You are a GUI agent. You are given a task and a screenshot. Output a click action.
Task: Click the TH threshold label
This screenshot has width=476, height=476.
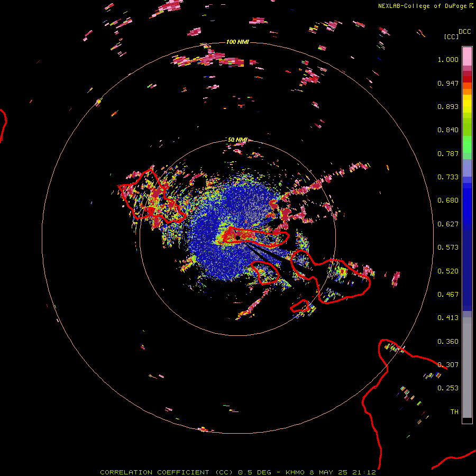454,412
